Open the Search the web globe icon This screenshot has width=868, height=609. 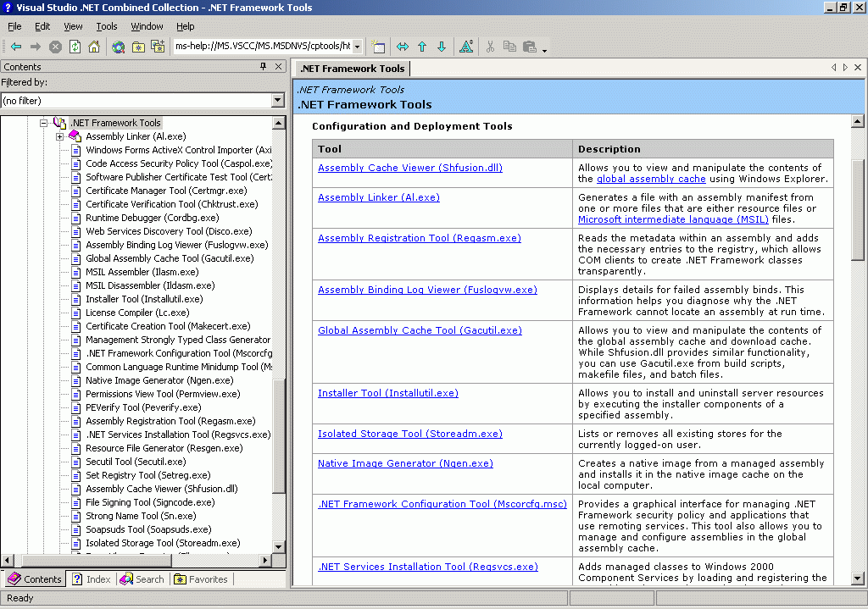point(118,47)
